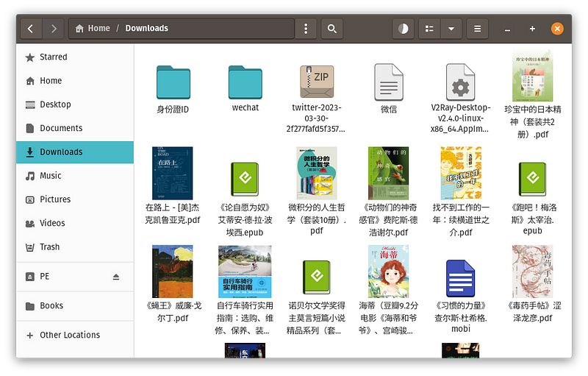Open the PE drive in the sidebar
The image size is (588, 376).
(x=75, y=277)
